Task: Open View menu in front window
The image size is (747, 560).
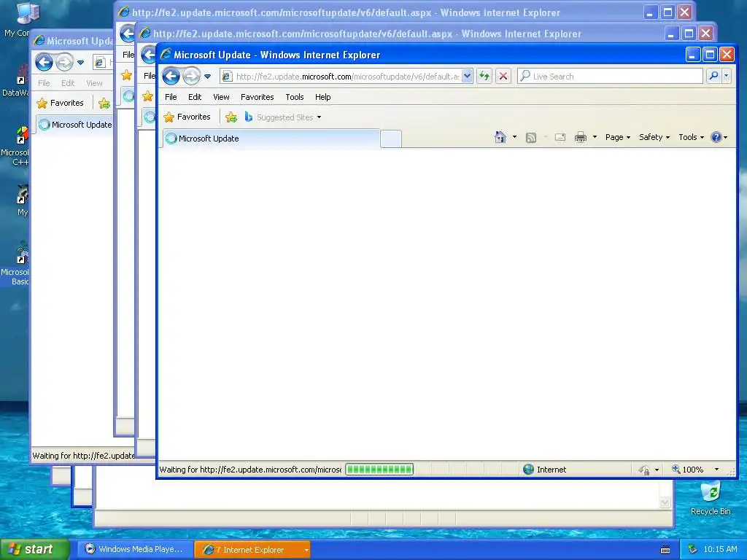Action: point(221,97)
